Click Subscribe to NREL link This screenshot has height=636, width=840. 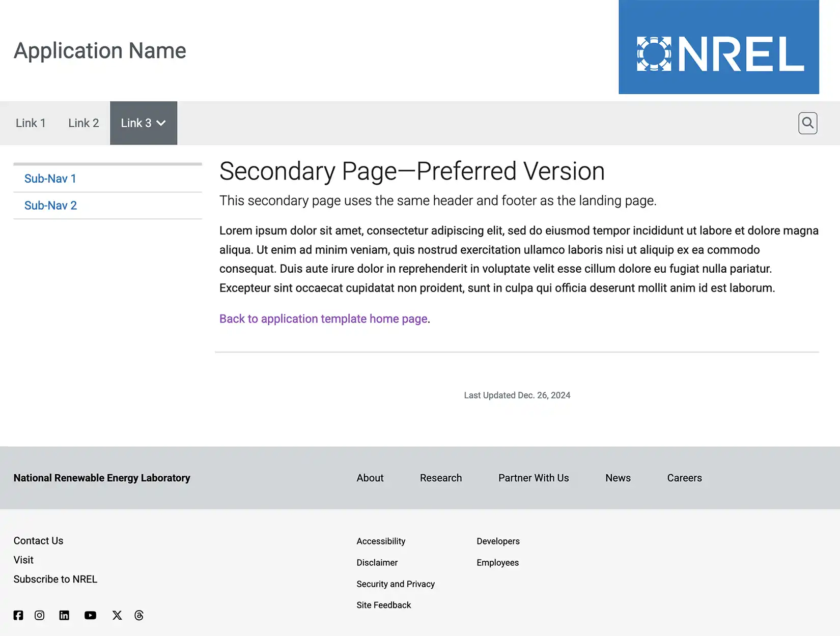coord(55,580)
